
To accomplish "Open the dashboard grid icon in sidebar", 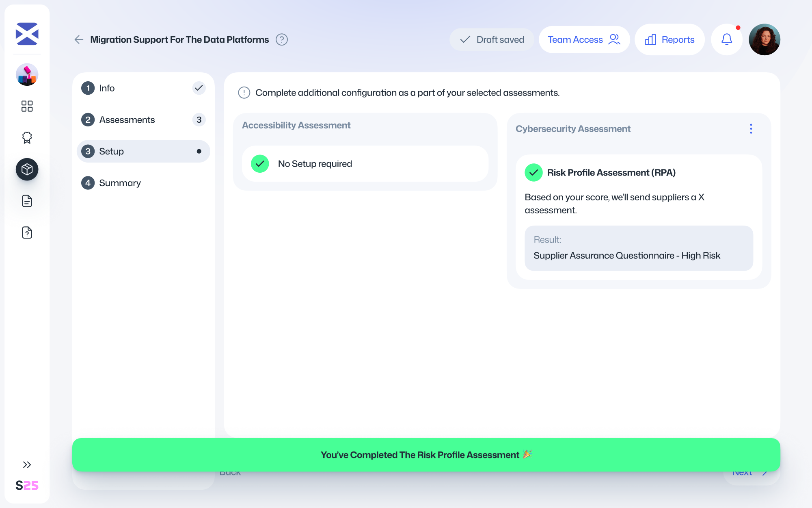I will [27, 106].
